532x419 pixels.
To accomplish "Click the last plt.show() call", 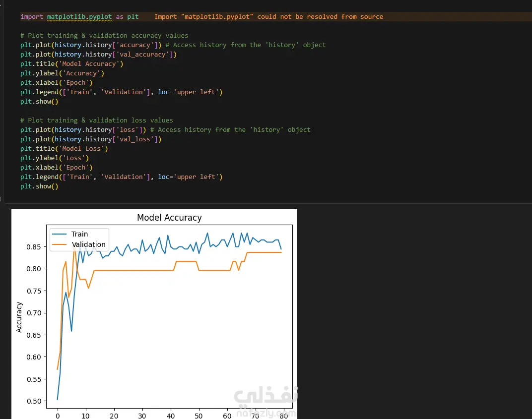I will coord(39,186).
